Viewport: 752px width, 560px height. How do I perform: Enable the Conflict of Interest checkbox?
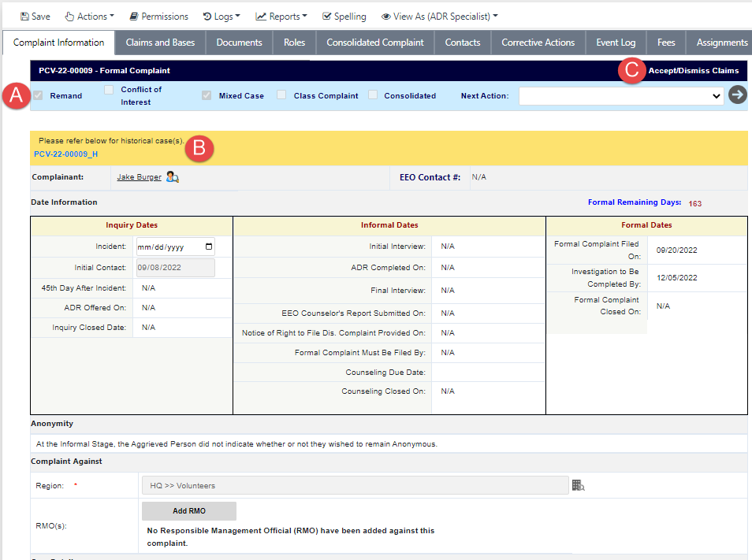pos(109,90)
